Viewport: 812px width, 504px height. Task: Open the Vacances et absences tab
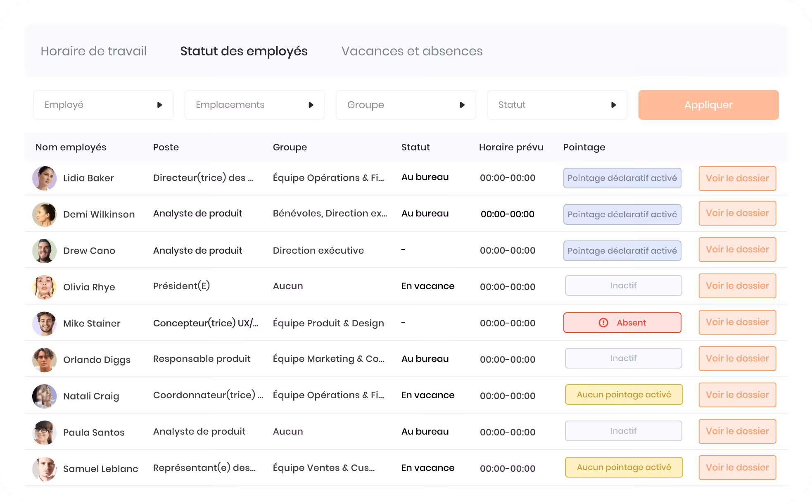point(412,51)
